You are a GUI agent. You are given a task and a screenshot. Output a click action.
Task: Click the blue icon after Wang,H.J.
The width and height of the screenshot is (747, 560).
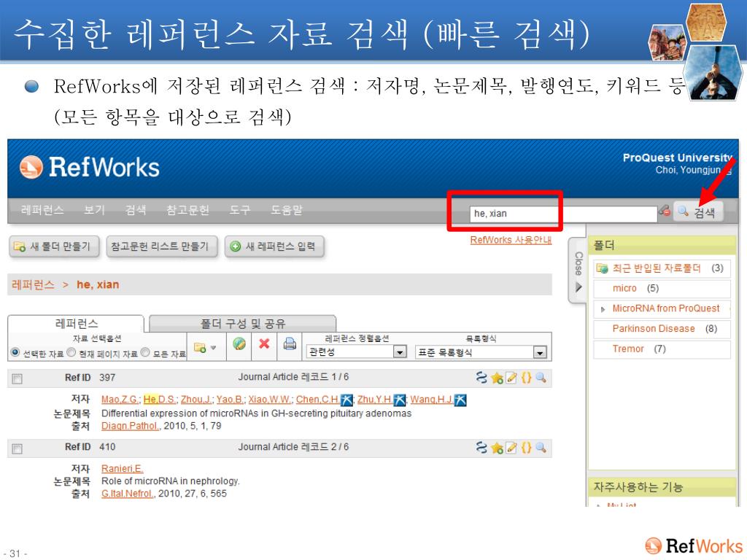(460, 400)
